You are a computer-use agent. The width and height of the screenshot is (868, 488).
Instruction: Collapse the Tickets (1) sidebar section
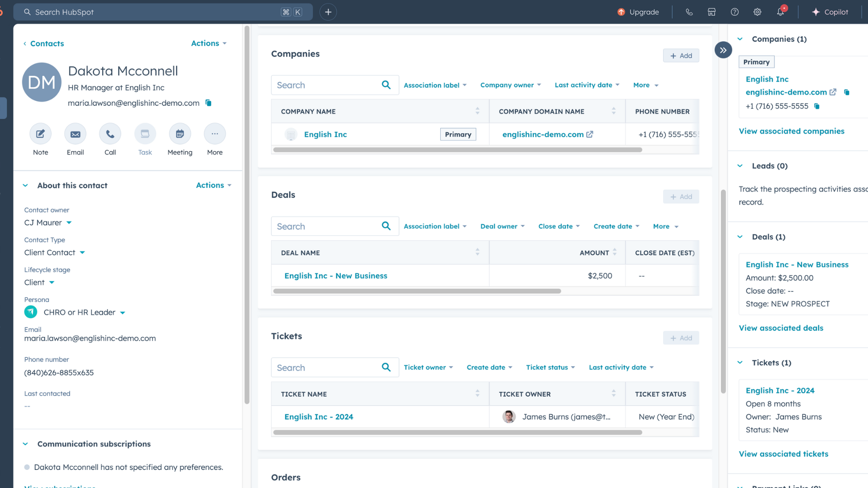(740, 363)
